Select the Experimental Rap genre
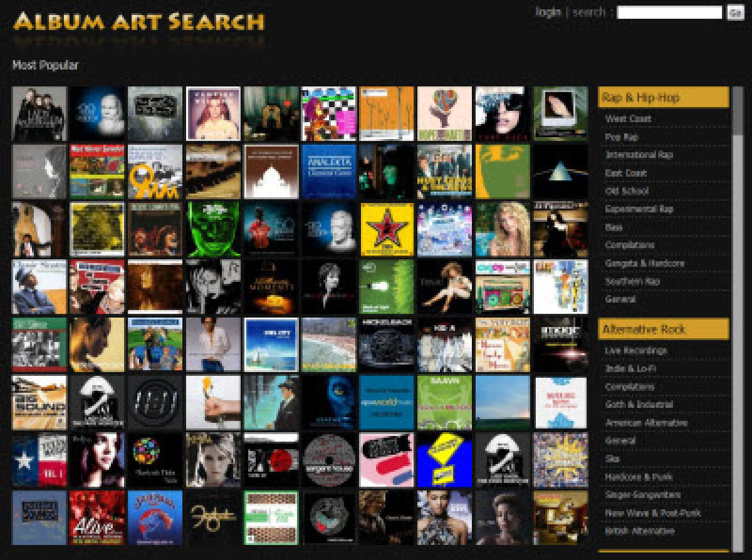This screenshot has height=560, width=752. pyautogui.click(x=639, y=209)
